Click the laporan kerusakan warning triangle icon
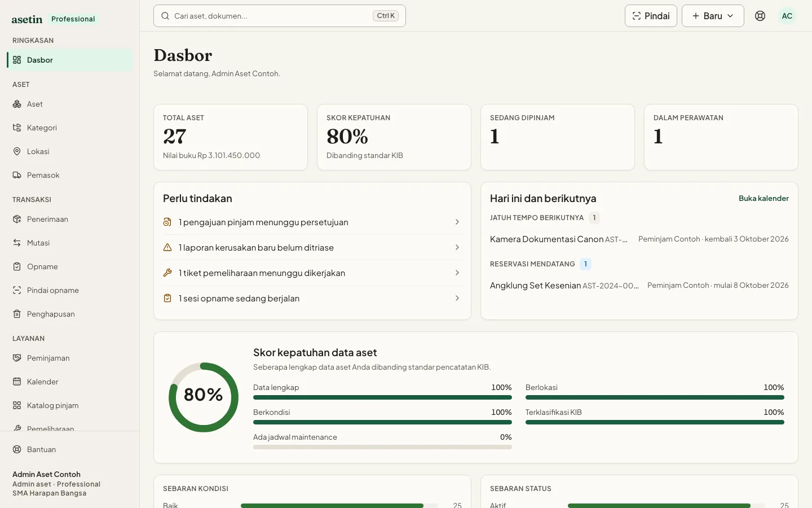The height and width of the screenshot is (508, 812). (x=167, y=247)
